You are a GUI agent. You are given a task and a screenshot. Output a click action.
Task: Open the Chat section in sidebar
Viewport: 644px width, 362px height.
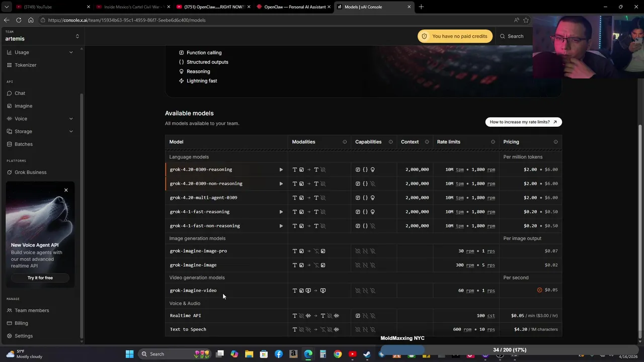coord(20,93)
